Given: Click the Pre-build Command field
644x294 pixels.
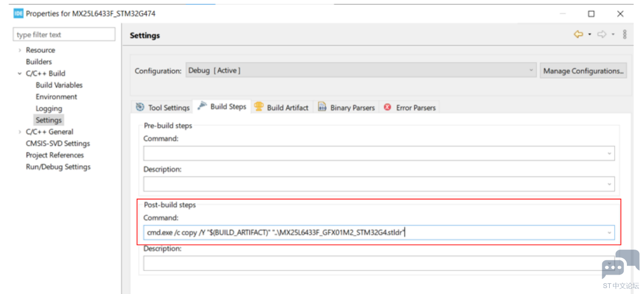Looking at the screenshot, I should click(379, 153).
